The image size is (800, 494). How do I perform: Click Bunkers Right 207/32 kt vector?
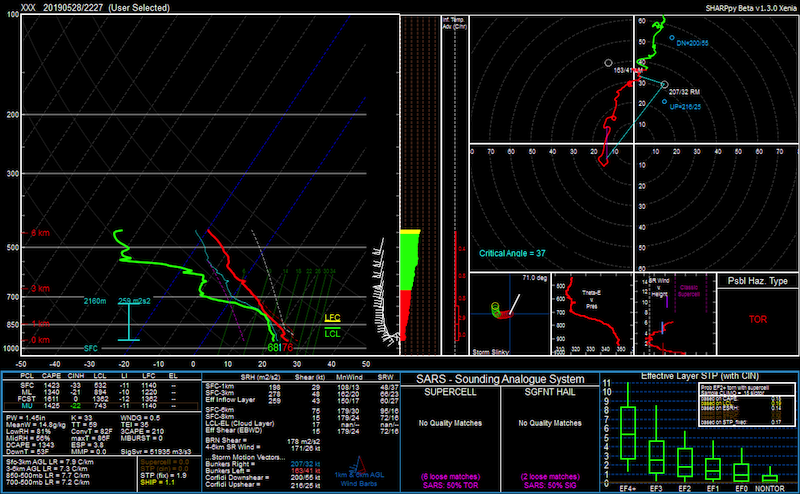(263, 464)
